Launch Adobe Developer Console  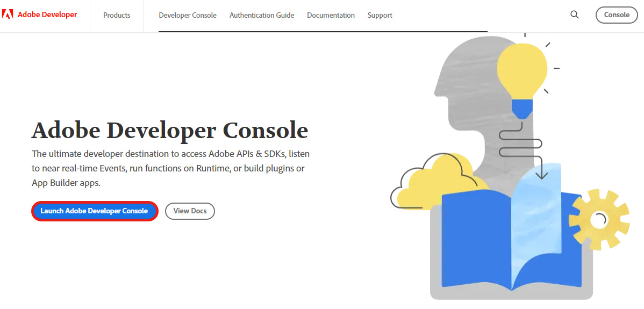95,211
